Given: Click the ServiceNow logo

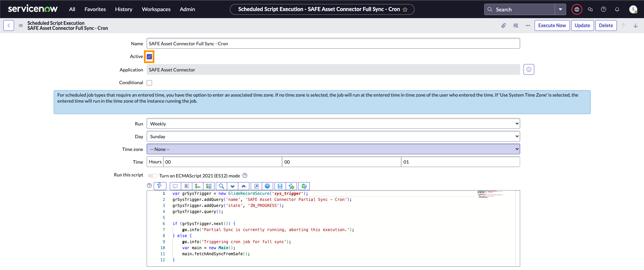Looking at the screenshot, I should click(33, 9).
